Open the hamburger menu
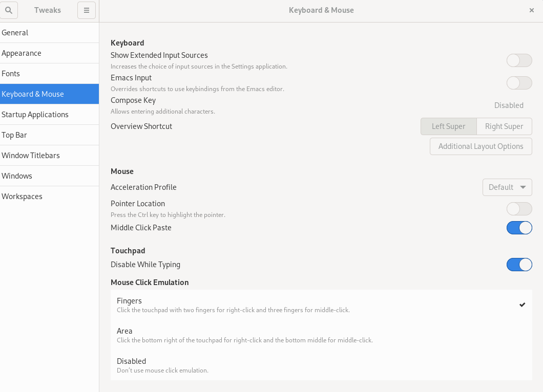This screenshot has width=543, height=392. (x=86, y=10)
